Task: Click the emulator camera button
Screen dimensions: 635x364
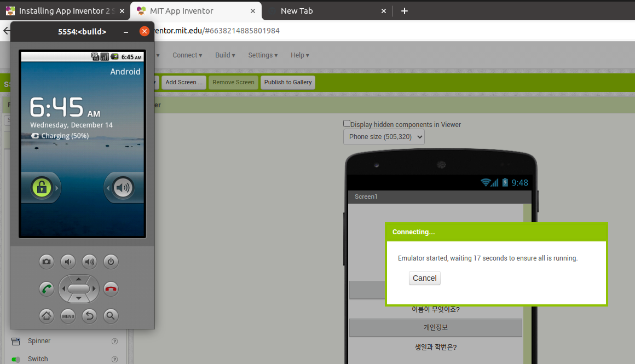Action: (47, 262)
